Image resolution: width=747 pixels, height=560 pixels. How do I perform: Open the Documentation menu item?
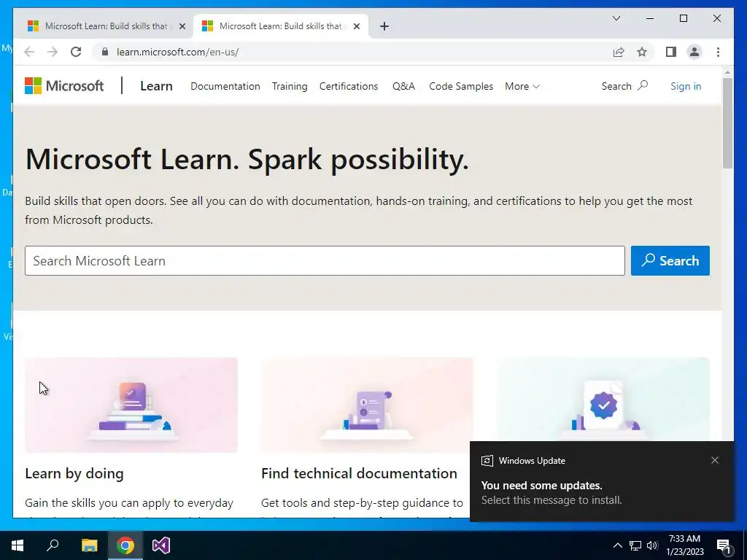pos(225,86)
